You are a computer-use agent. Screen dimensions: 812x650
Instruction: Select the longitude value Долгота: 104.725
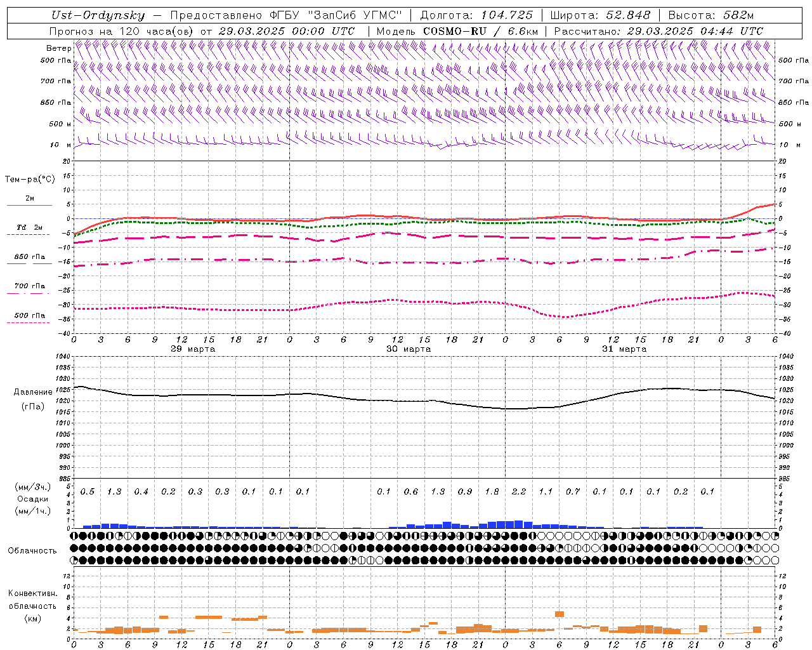[476, 16]
